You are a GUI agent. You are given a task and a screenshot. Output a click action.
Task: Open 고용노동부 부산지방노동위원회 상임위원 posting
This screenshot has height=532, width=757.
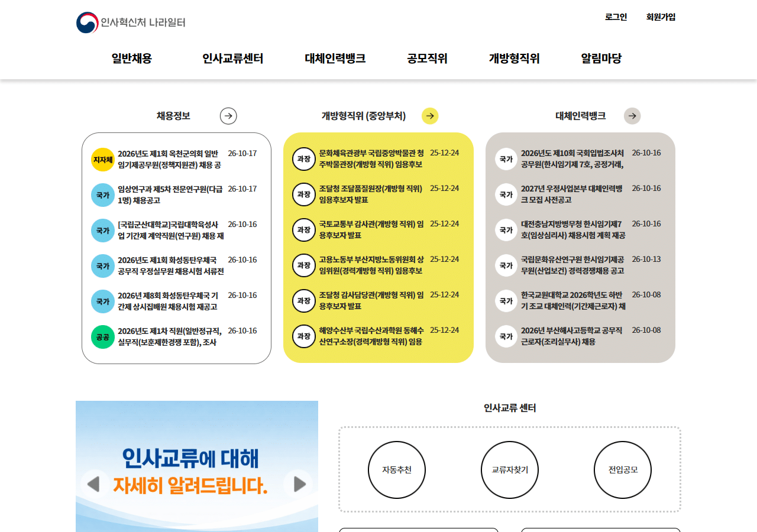(x=371, y=265)
